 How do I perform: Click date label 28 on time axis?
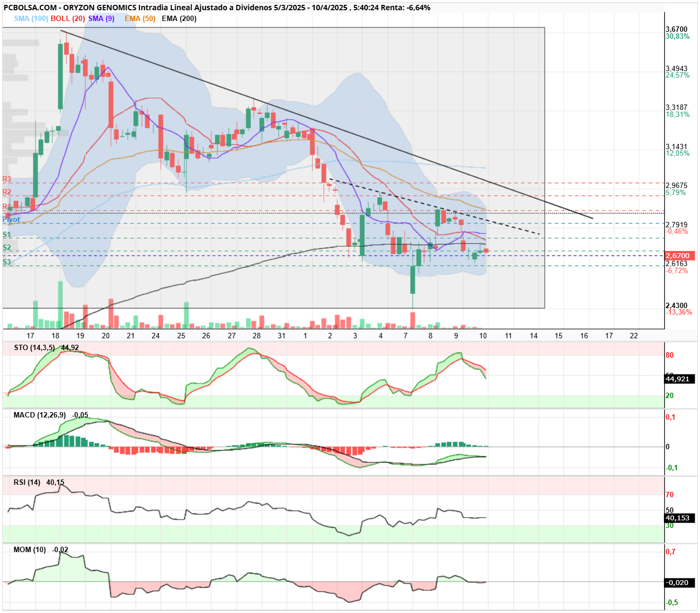(x=257, y=336)
